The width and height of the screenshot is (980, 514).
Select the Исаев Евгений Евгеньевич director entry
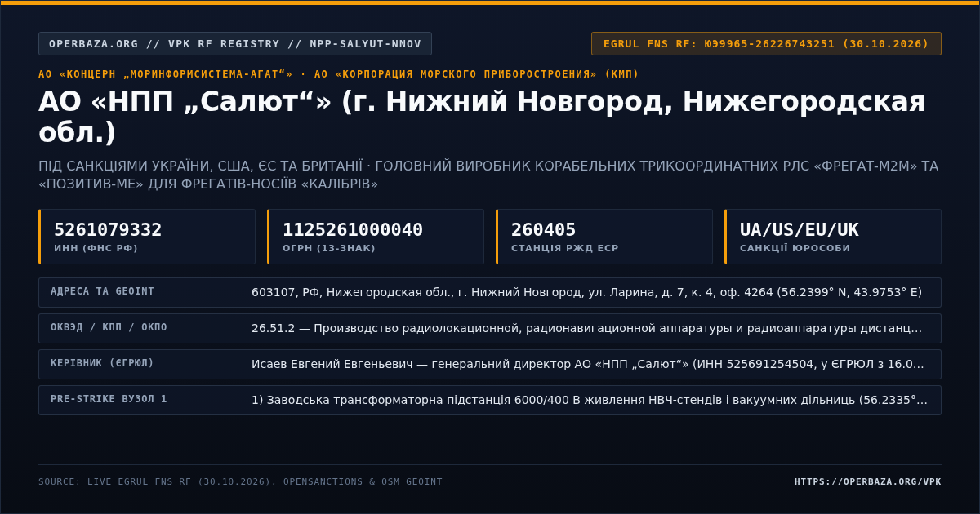point(588,364)
